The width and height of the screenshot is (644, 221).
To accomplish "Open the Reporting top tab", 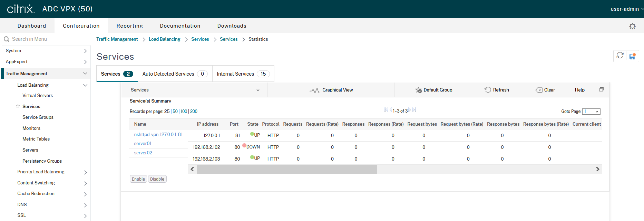I will [x=129, y=26].
